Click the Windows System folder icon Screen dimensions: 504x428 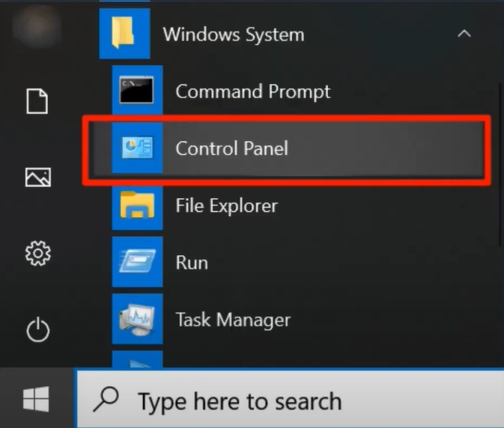pyautogui.click(x=124, y=34)
